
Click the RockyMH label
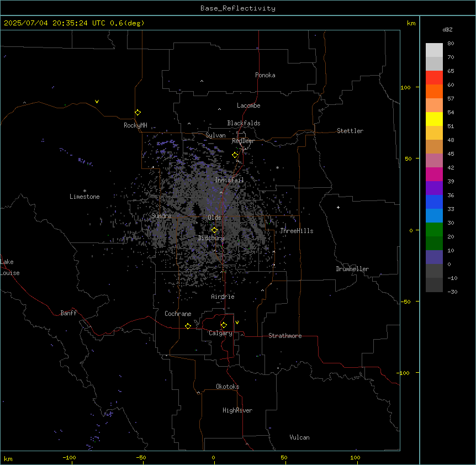point(135,125)
